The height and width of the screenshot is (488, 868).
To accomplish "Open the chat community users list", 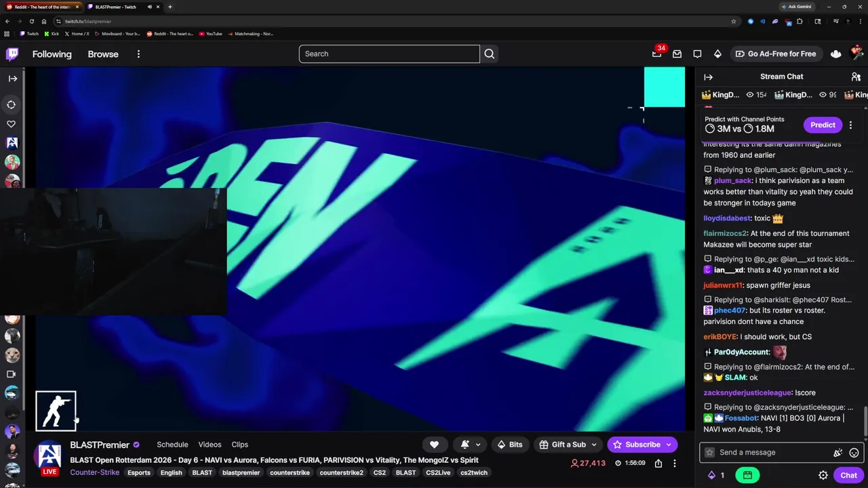I will coord(856,77).
